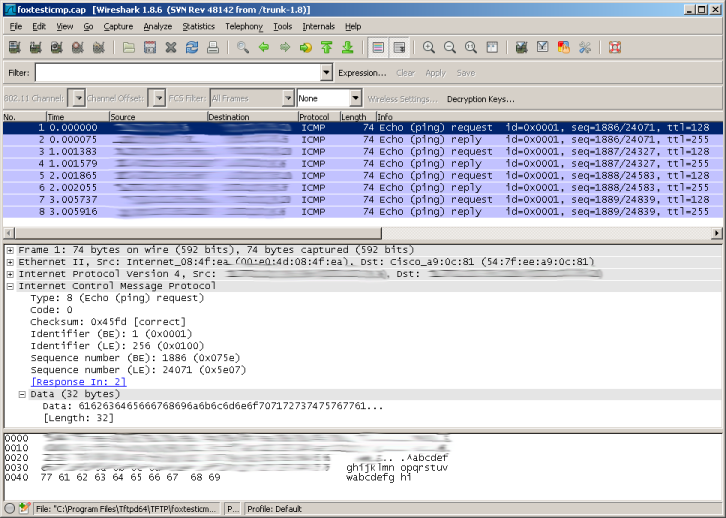Click the packet list scroll right arrow

[717, 233]
